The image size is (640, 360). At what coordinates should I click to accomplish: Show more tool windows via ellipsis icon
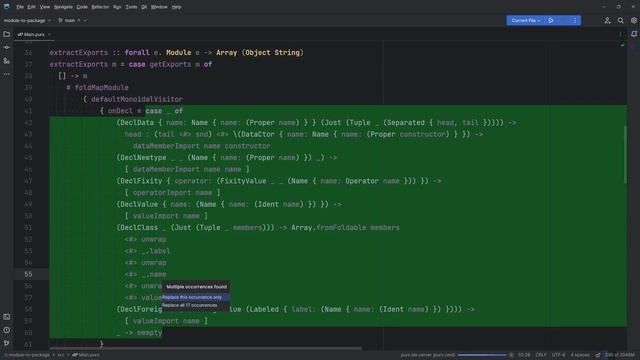tap(7, 74)
